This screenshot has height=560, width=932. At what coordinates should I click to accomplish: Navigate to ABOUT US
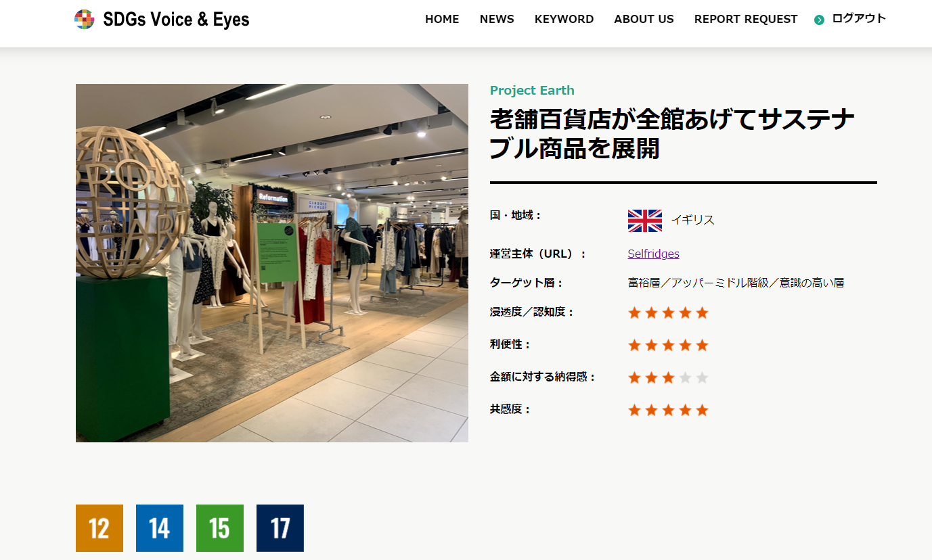pos(644,19)
